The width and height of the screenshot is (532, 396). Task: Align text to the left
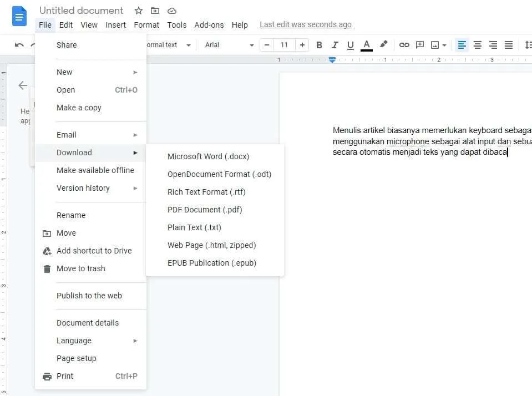click(x=462, y=45)
